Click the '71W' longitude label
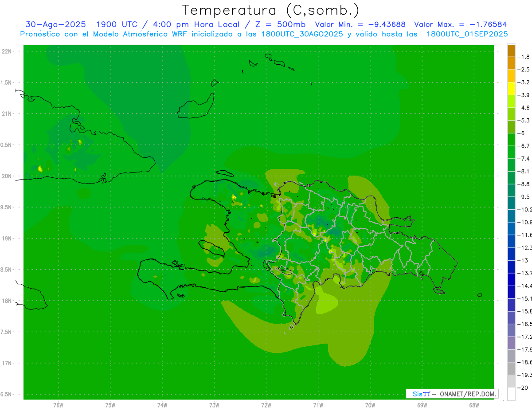This screenshot has height=411, width=532. 318,405
